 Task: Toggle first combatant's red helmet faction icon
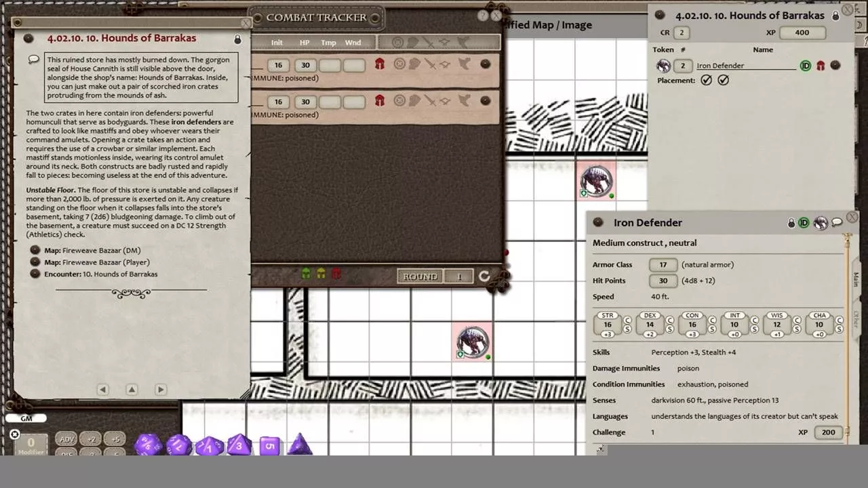[380, 64]
